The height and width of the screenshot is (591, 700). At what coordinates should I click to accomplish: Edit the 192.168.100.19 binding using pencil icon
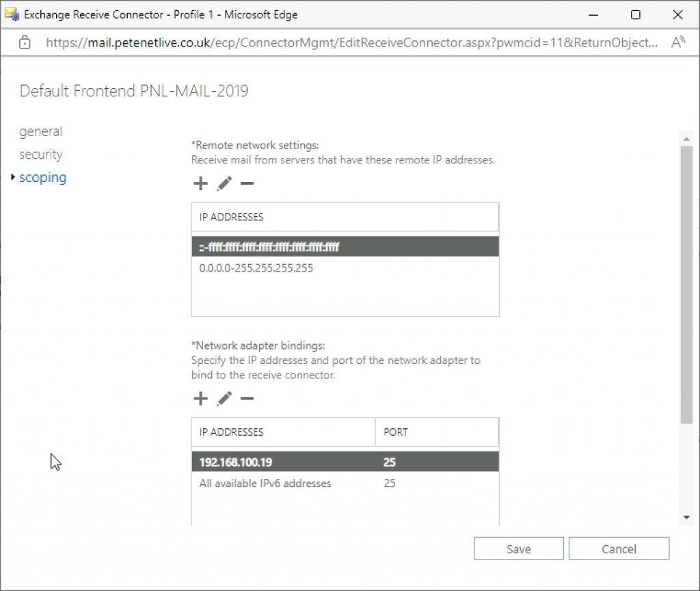click(224, 398)
